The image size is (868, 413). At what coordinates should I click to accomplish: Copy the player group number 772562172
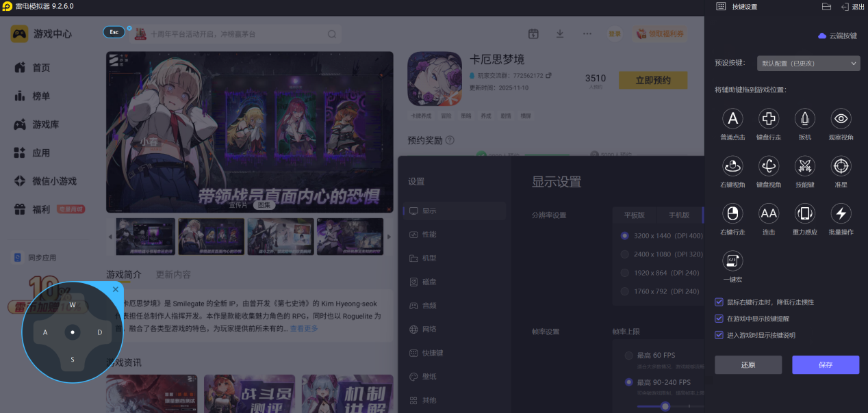pos(548,75)
